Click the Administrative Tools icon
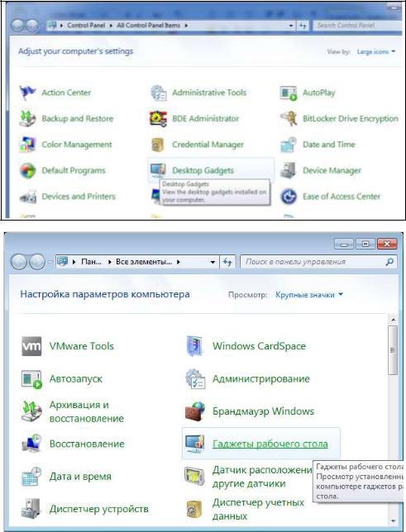The height and width of the screenshot is (532, 406). 158,93
